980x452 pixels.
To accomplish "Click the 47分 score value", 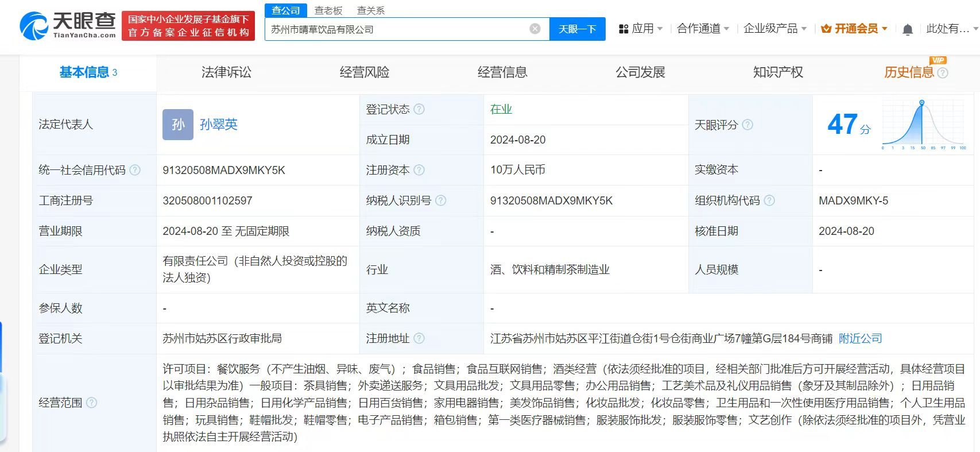I will [849, 125].
